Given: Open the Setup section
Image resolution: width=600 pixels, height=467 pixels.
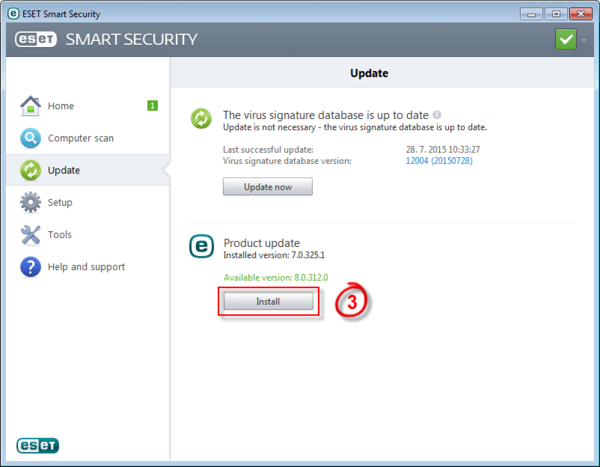Looking at the screenshot, I should click(88, 202).
